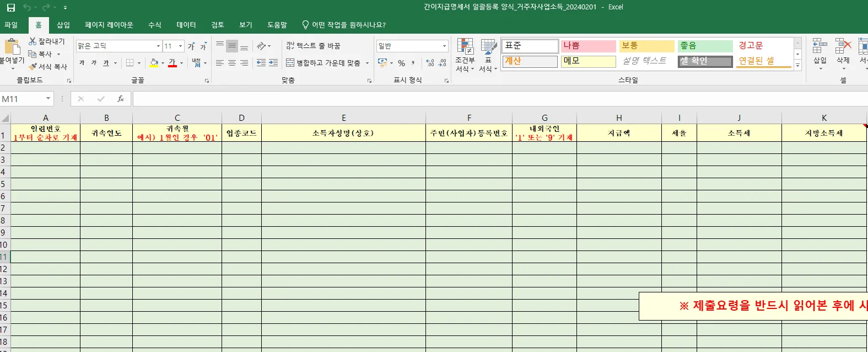
Task: Switch to 페이지 레이아웃 tab
Action: point(109,25)
